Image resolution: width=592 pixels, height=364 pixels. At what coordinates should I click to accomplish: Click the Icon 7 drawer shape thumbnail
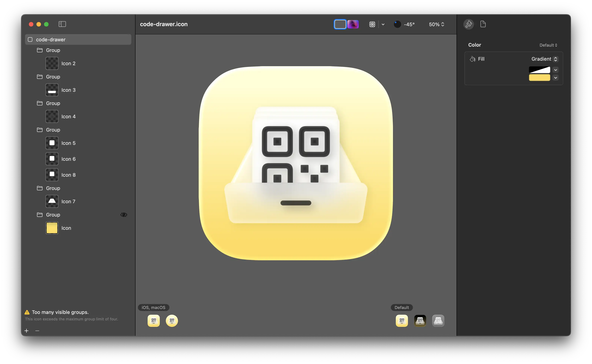tap(52, 202)
